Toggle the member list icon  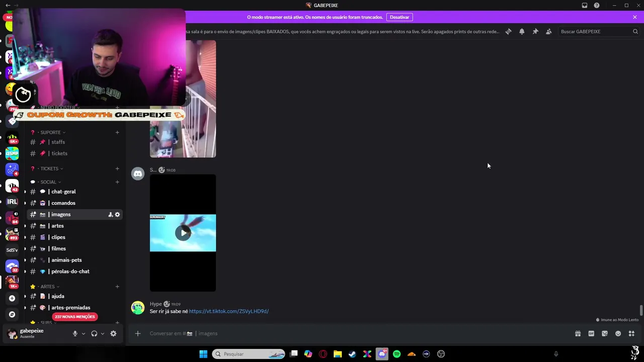548,31
